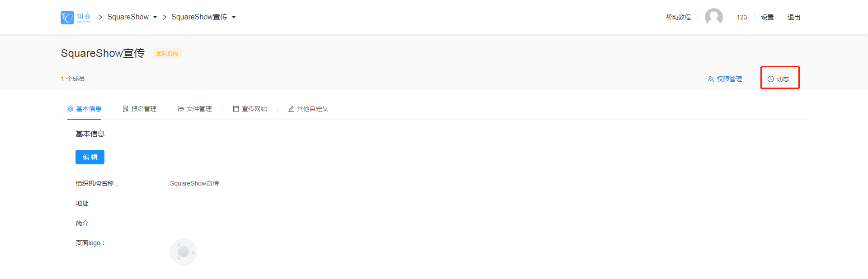Open the user avatar icon
Viewport: 868px width, 279px height.
714,17
